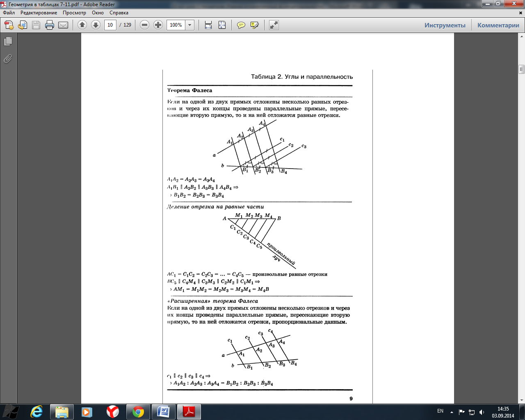525x420 pixels.
Task: Show attachments paperclip panel
Action: pos(8,59)
